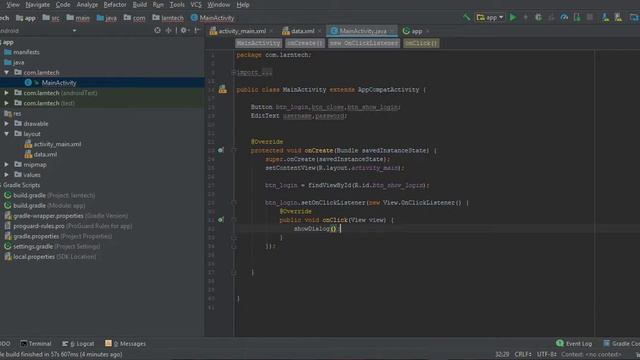
Task: Click the override gutter marker beside onClick
Action: [x=221, y=220]
